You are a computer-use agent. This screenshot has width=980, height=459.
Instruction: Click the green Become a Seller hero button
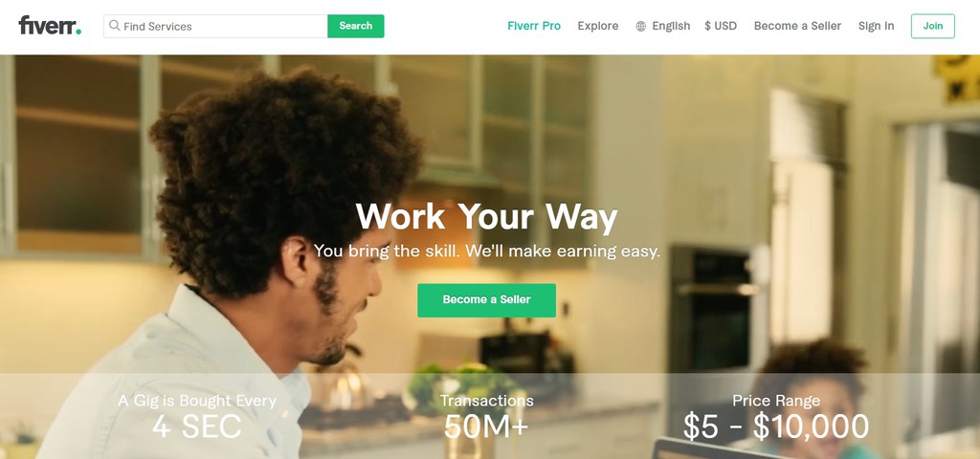(487, 300)
